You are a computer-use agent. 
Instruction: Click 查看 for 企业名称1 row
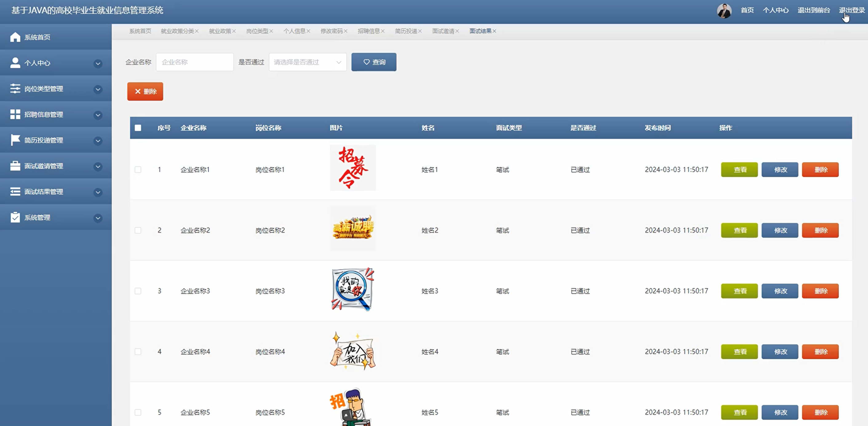click(739, 170)
